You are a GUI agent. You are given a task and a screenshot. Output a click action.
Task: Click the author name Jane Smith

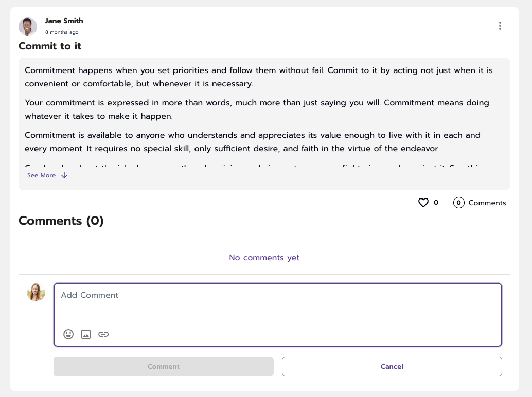(64, 21)
